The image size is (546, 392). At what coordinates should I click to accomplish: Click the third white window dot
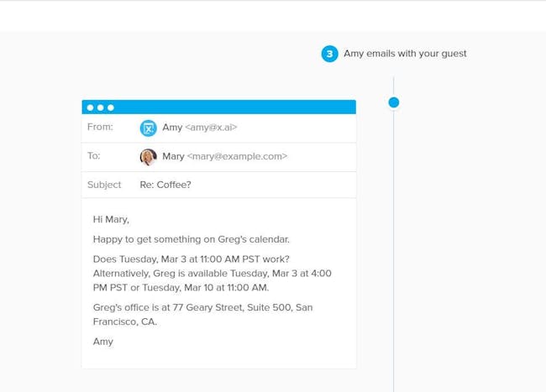tap(111, 107)
